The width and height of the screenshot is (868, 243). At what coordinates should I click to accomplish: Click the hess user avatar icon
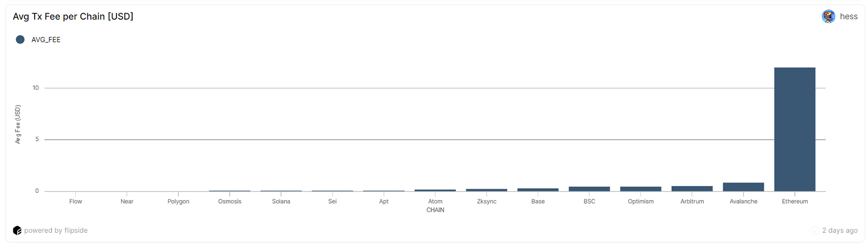[828, 16]
